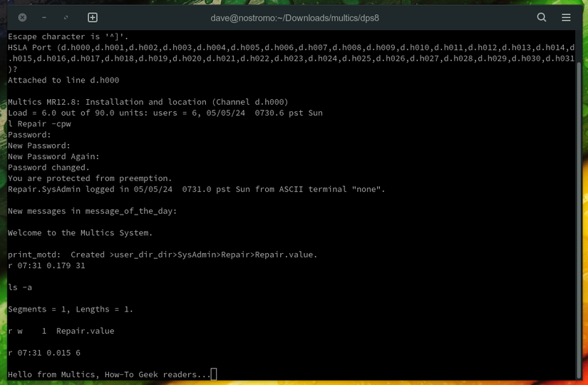Click the 'r 07:31 0.179 31' line
This screenshot has width=588, height=385.
[46, 265]
